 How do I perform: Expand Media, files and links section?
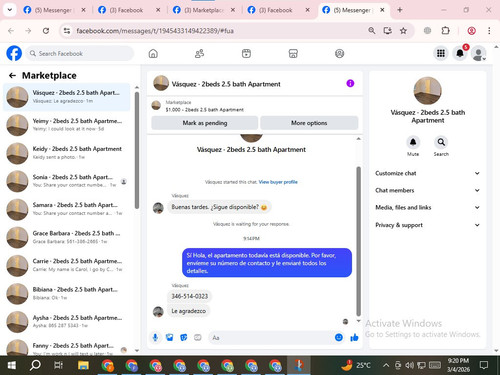pos(427,207)
